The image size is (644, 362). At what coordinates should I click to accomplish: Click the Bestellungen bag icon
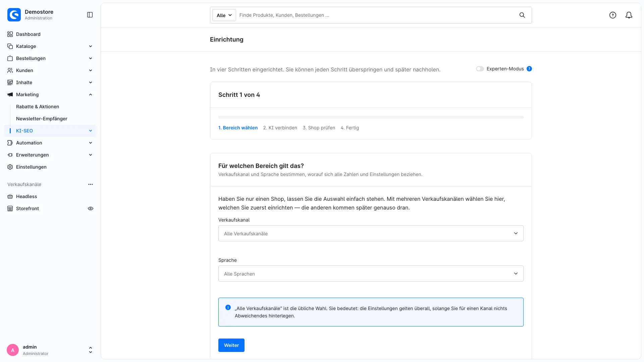tap(10, 58)
